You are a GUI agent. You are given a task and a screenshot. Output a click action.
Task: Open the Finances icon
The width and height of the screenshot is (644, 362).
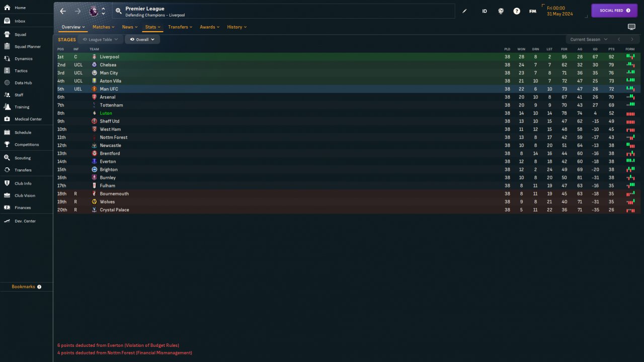tap(7, 208)
